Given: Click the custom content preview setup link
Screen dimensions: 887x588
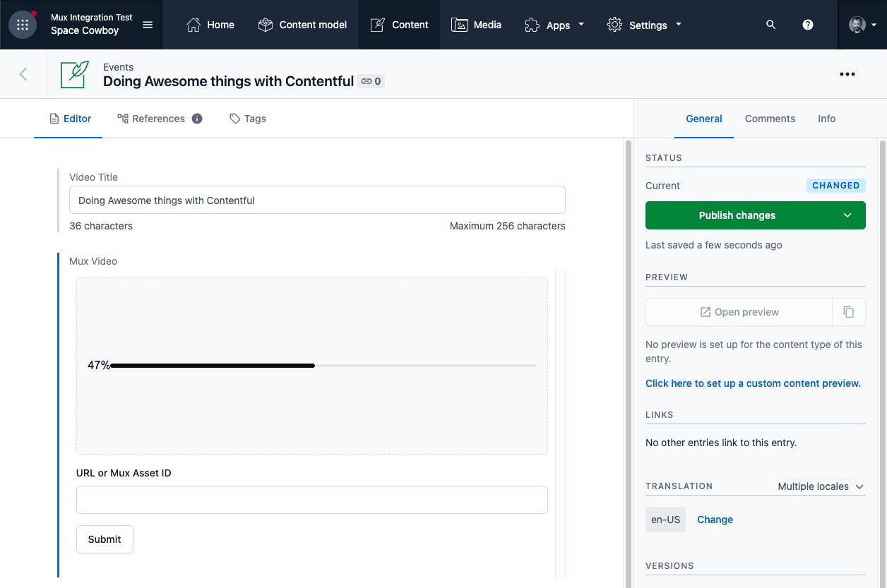Looking at the screenshot, I should click(753, 383).
